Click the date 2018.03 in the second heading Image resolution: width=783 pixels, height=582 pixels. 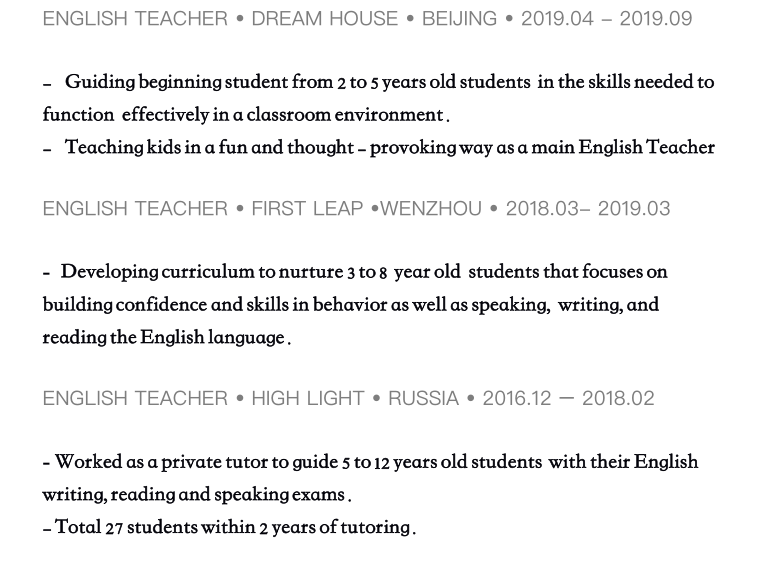(542, 209)
